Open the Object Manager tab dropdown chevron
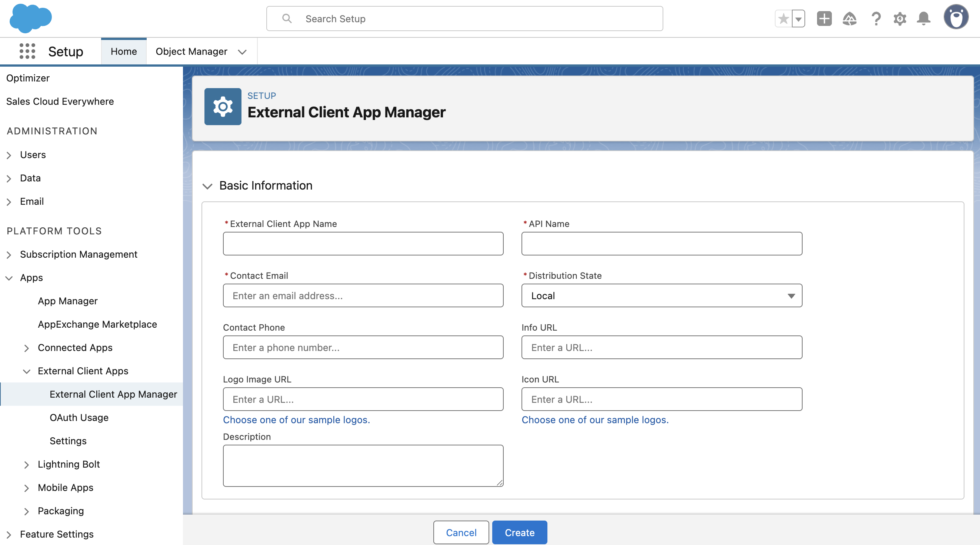Screen dimensions: 980x545 [242, 52]
